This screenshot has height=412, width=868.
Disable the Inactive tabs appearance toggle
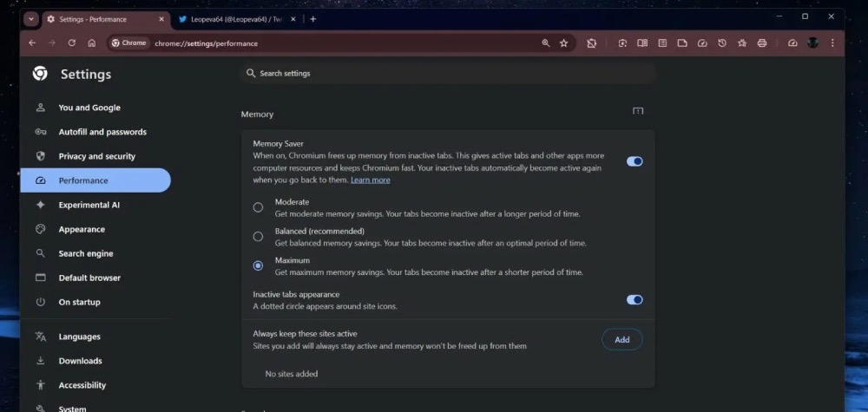[635, 299]
